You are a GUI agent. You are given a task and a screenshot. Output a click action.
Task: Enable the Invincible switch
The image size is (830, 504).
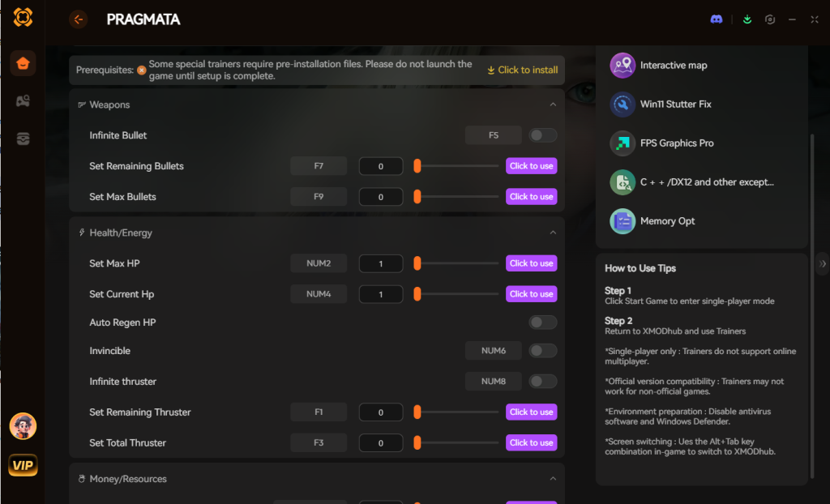[x=542, y=350]
